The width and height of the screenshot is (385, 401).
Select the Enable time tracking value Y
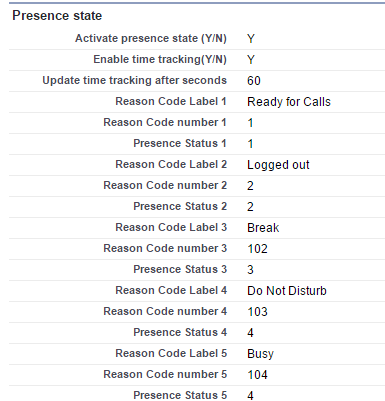pyautogui.click(x=251, y=60)
